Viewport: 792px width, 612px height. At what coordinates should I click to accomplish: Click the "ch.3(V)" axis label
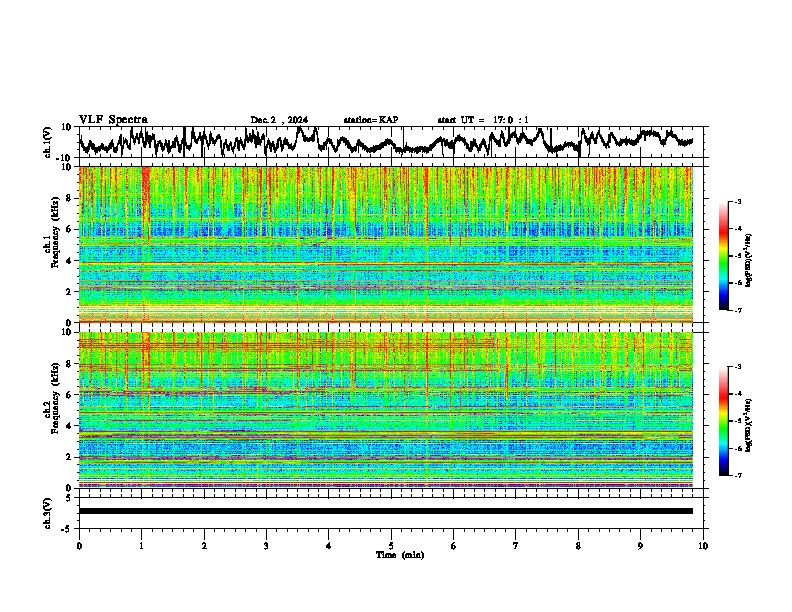(48, 513)
